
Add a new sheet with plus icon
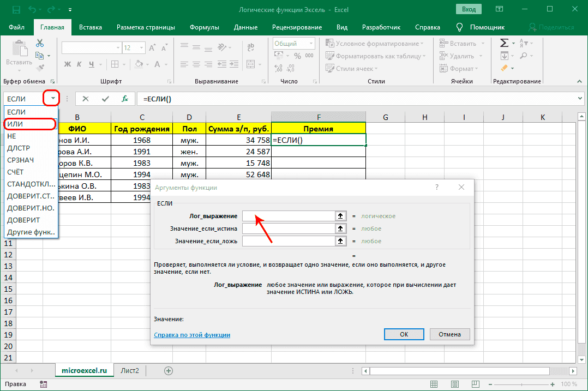pyautogui.click(x=169, y=371)
